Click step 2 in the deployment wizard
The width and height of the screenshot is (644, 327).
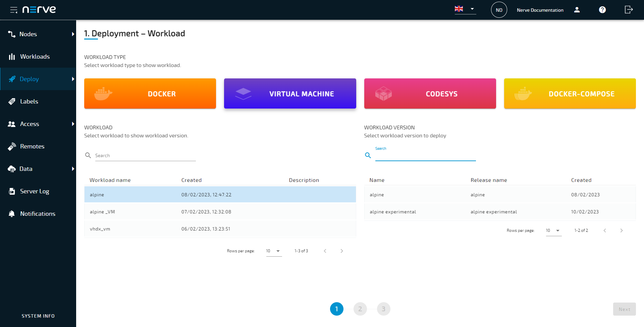(x=360, y=309)
